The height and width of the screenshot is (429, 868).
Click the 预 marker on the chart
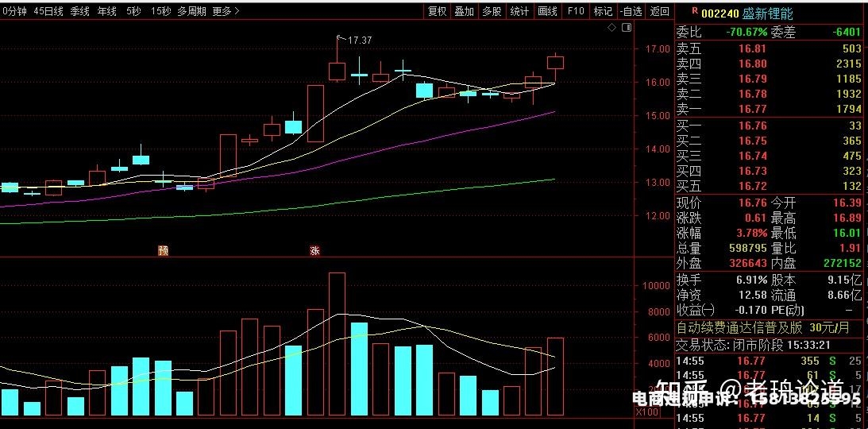(x=163, y=250)
